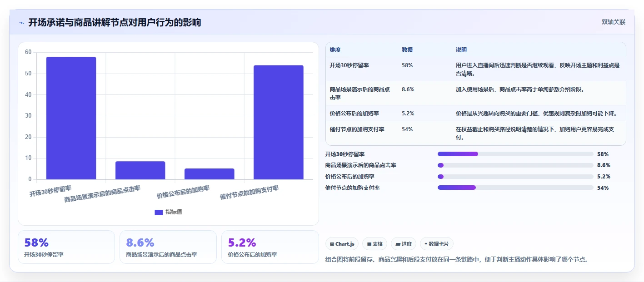Open the 5.2% 加购率 data card
Screen dimensions: 644x282
point(270,247)
